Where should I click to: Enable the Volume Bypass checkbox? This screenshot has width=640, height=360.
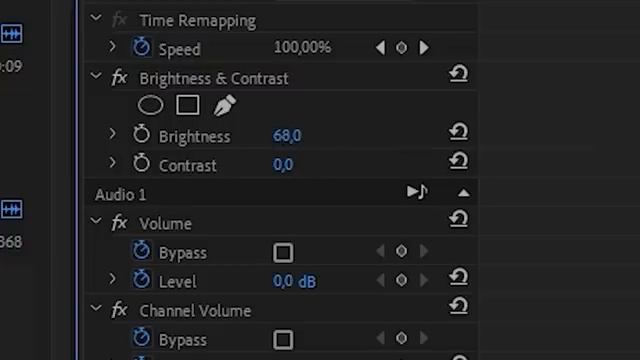283,253
